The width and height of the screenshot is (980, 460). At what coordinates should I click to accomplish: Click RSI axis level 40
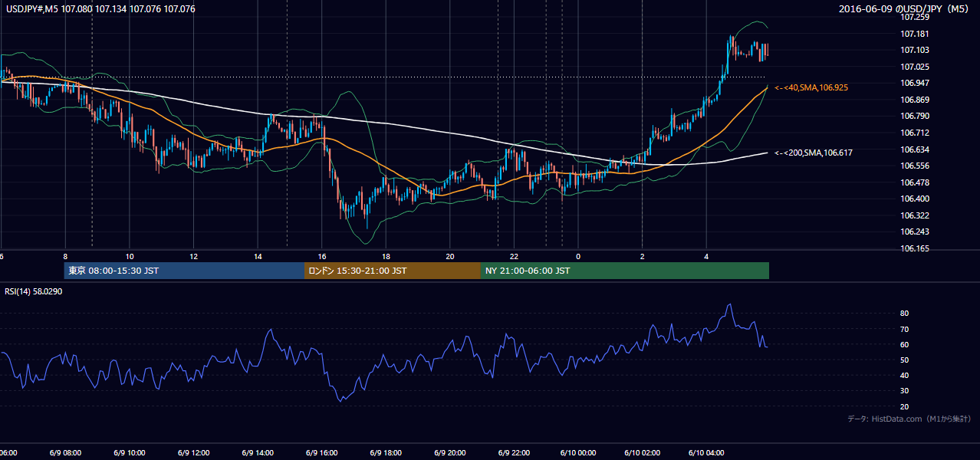[904, 376]
